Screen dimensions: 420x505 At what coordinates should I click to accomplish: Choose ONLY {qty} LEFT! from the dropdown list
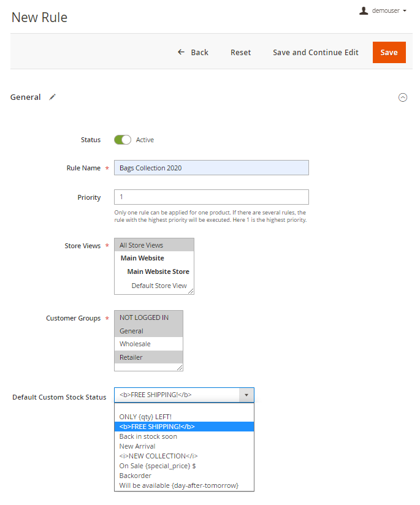point(145,417)
